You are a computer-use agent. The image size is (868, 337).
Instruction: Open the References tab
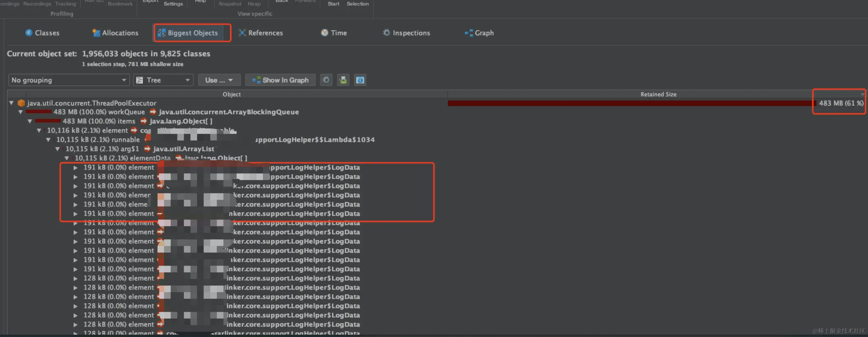click(x=261, y=33)
